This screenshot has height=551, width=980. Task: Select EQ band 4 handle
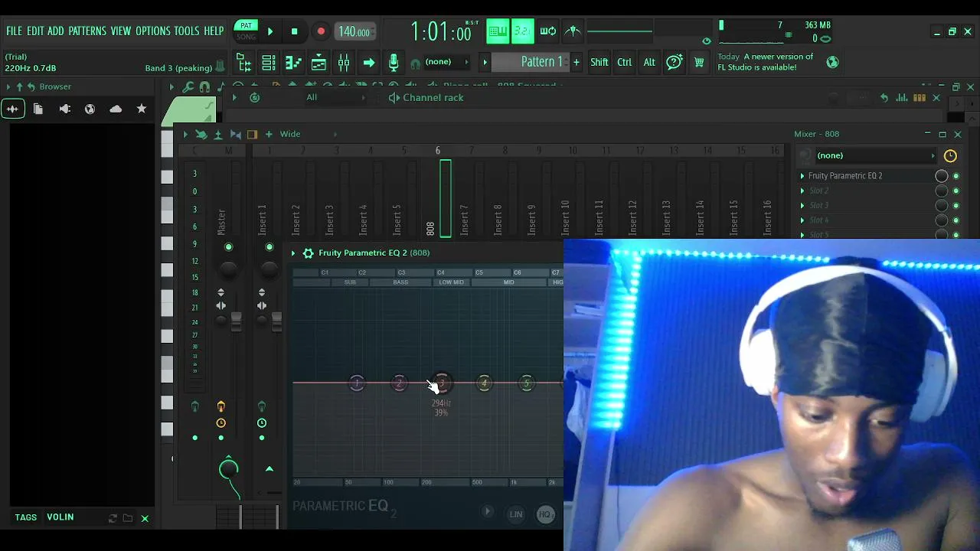[x=484, y=383]
